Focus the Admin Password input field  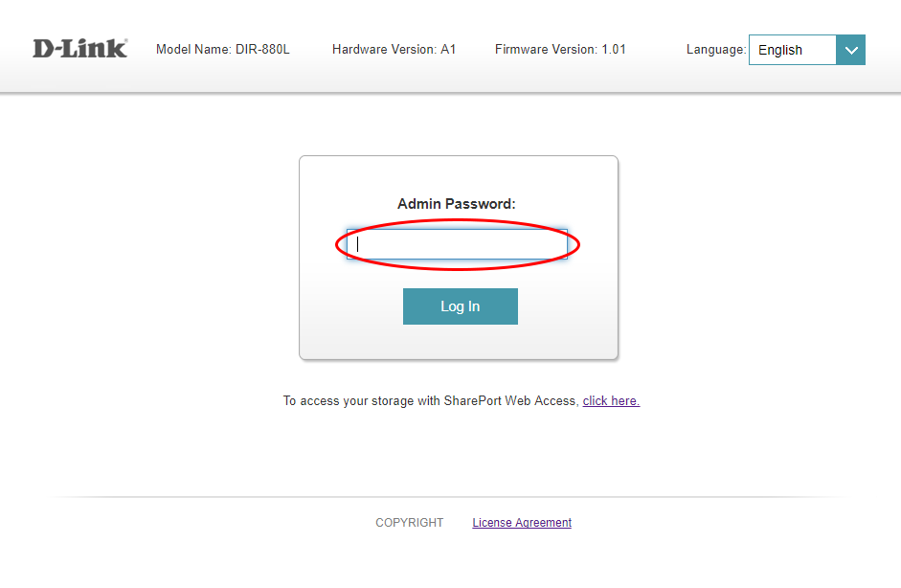point(457,244)
